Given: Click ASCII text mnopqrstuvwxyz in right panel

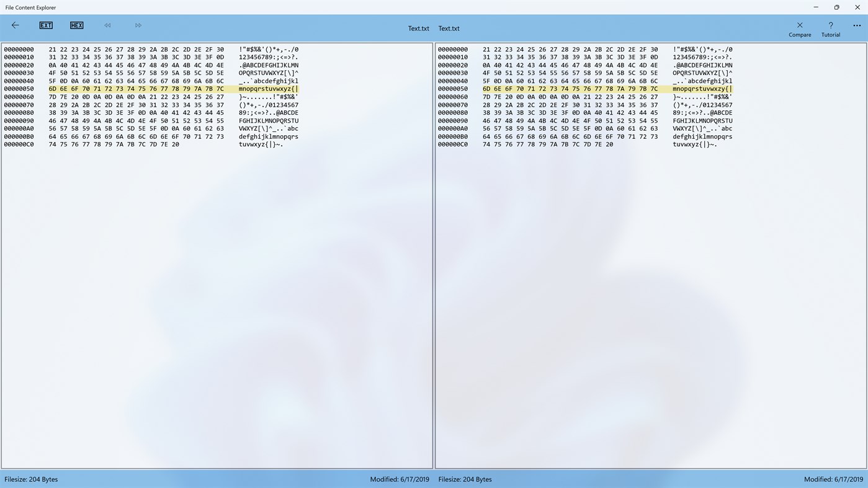Looking at the screenshot, I should click(702, 88).
